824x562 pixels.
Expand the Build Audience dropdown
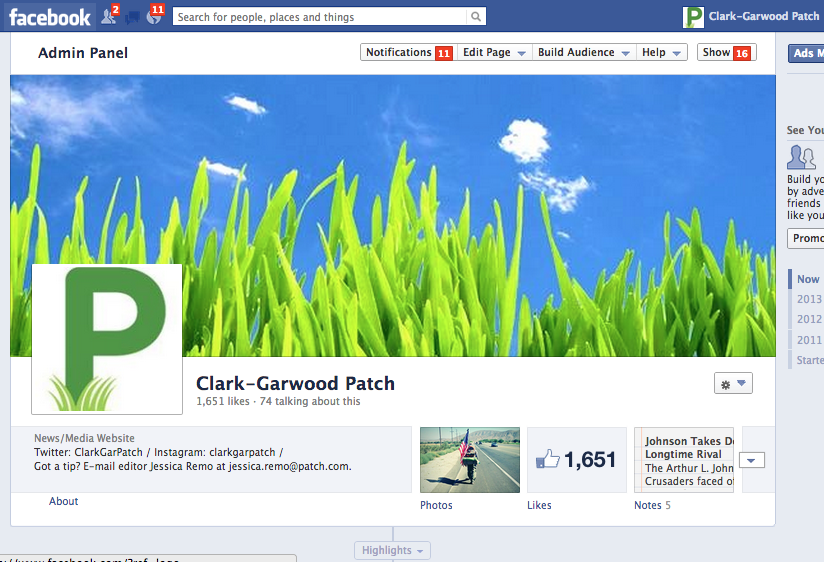click(584, 53)
